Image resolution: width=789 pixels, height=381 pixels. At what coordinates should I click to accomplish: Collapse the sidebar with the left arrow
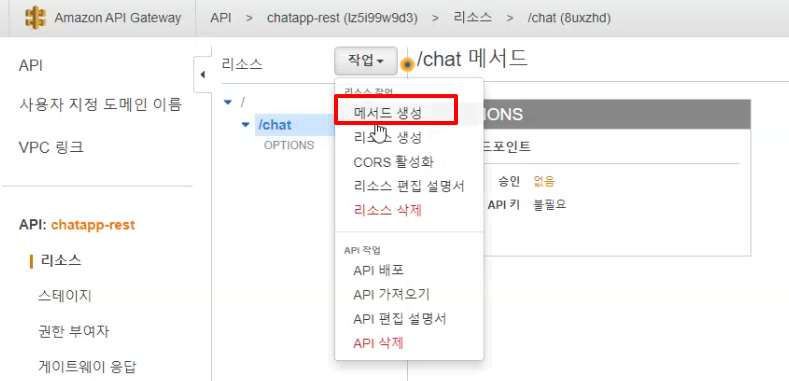202,74
